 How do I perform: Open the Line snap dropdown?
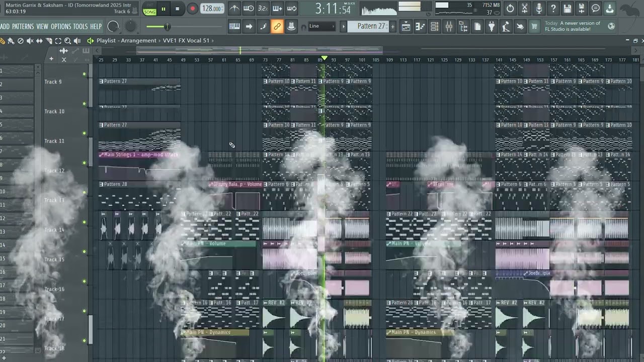[321, 26]
